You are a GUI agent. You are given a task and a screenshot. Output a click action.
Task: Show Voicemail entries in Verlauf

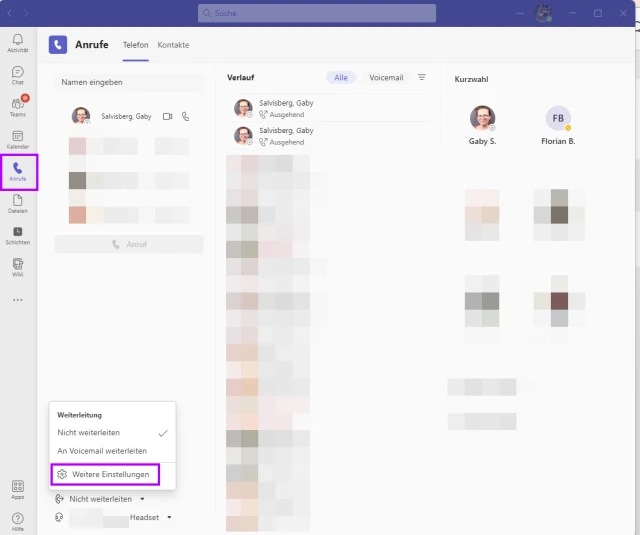pos(386,77)
